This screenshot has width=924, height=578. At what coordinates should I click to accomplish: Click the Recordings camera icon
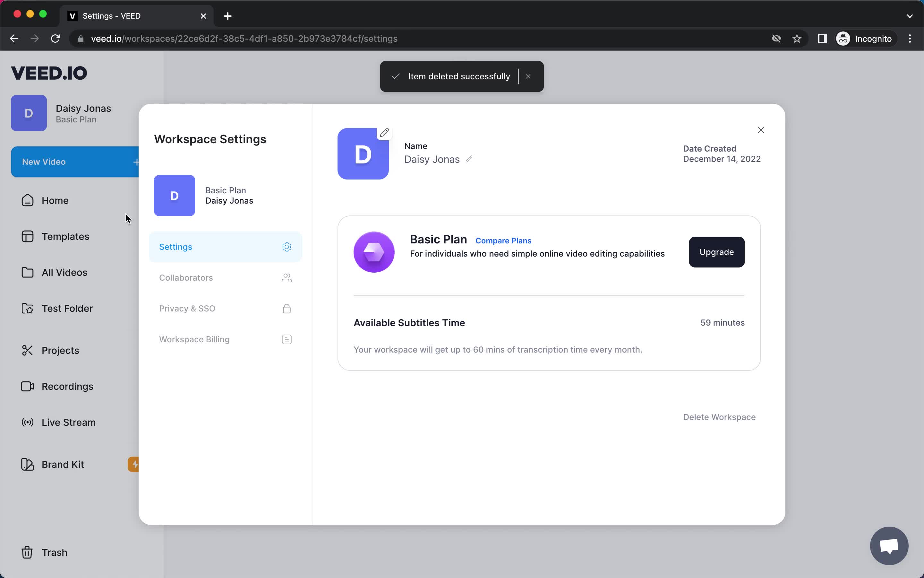click(28, 386)
